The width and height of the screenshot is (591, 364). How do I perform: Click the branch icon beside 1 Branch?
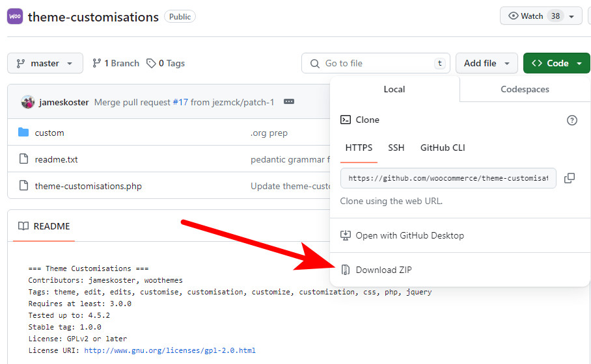point(96,63)
